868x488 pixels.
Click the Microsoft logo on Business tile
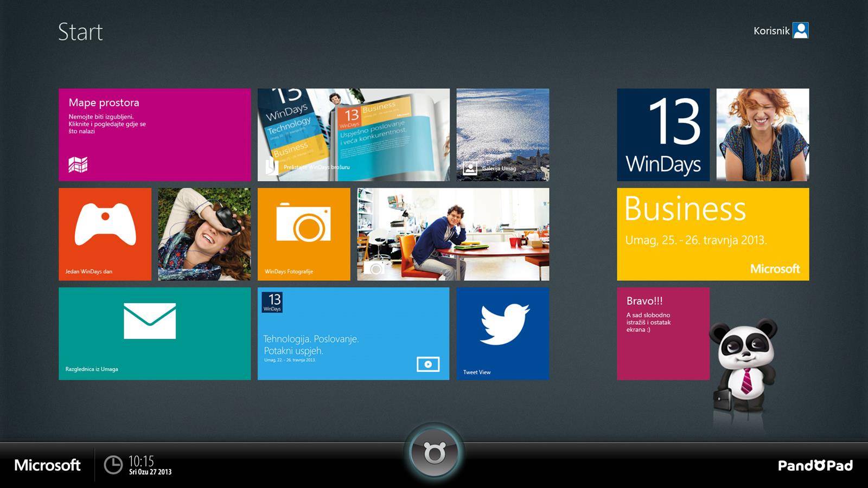[x=775, y=269]
